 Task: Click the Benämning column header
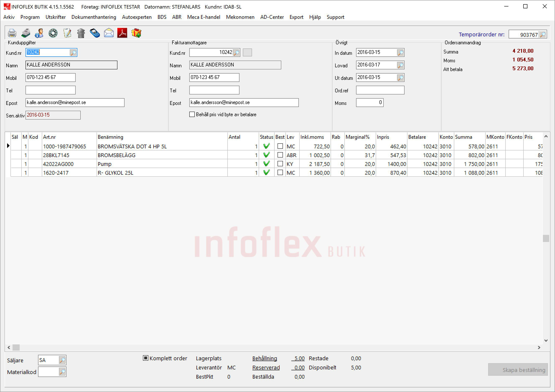[x=162, y=137]
